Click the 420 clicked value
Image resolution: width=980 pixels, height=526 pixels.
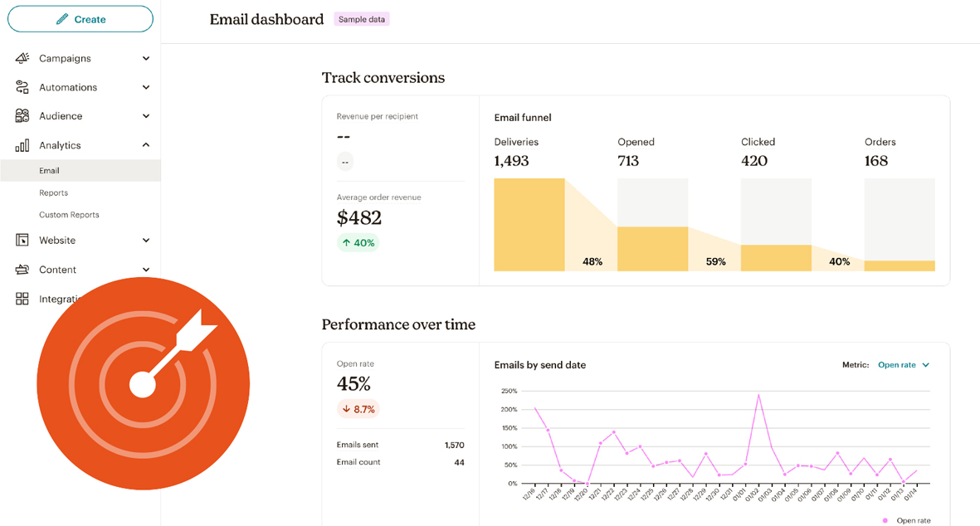tap(754, 161)
